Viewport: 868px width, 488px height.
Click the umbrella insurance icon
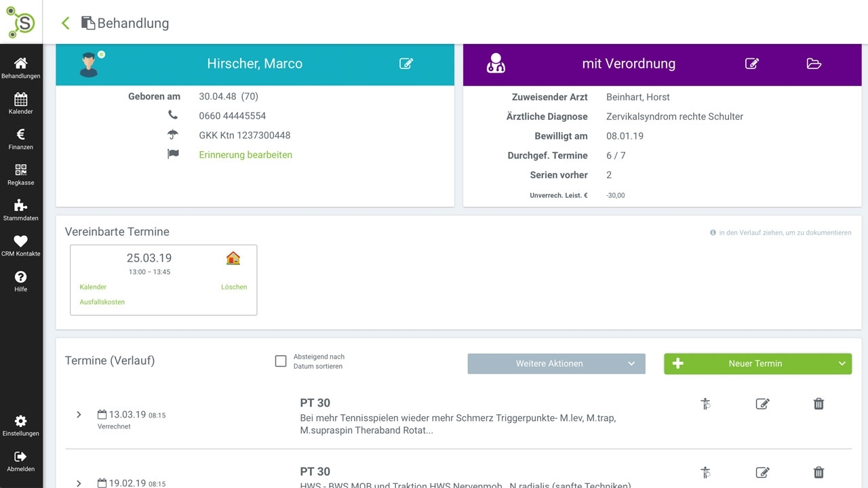(x=173, y=135)
